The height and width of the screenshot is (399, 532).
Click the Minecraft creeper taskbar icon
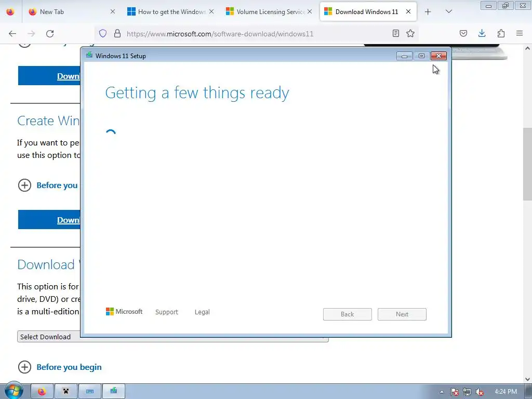pyautogui.click(x=66, y=392)
